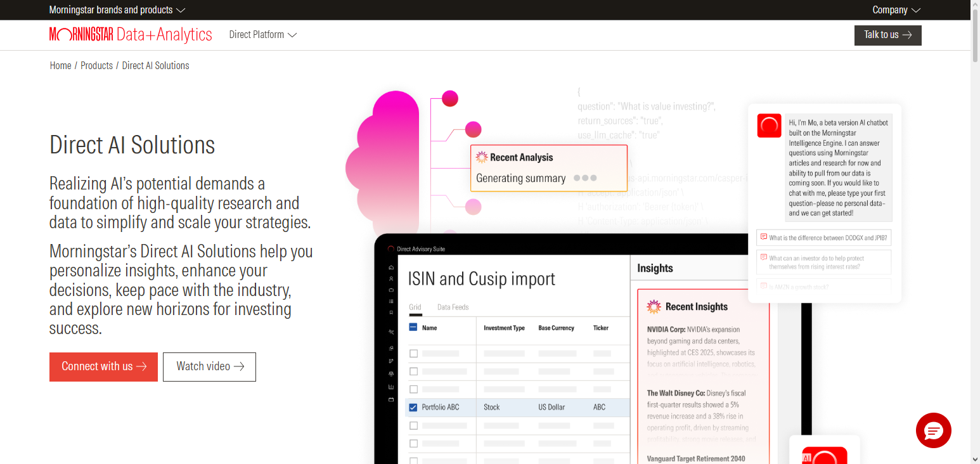Viewport: 980px width, 464px height.
Task: Check the checkbox in the first empty row
Action: [x=414, y=354]
